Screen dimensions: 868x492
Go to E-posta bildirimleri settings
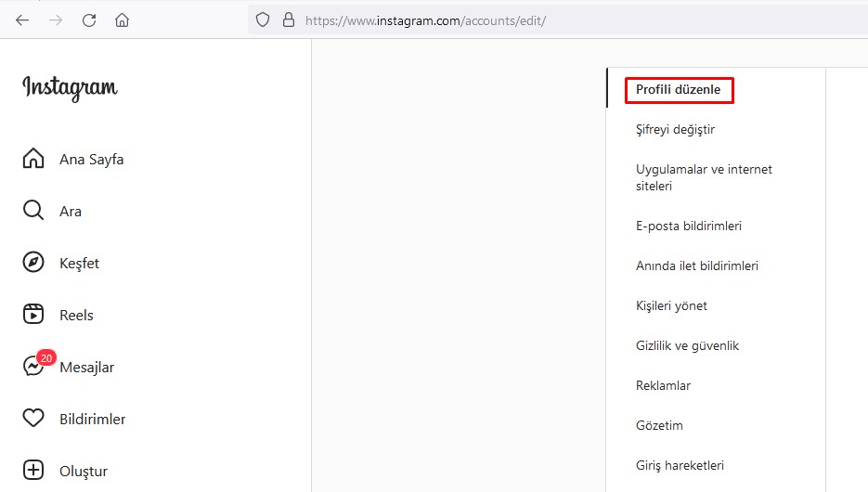(688, 226)
